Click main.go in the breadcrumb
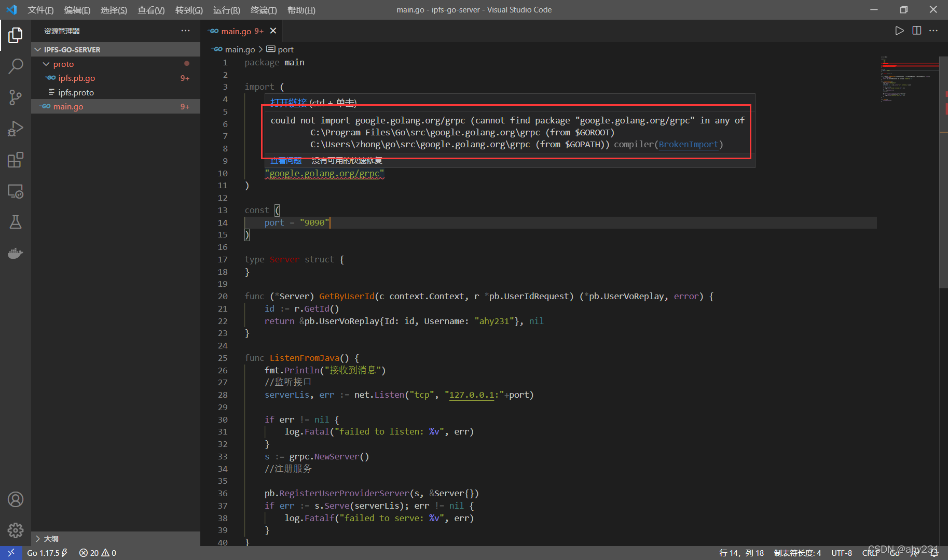The height and width of the screenshot is (560, 948). pyautogui.click(x=240, y=49)
